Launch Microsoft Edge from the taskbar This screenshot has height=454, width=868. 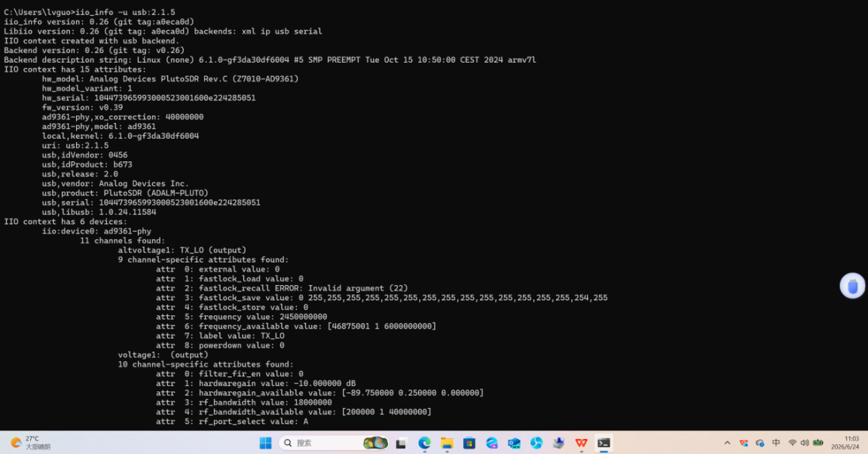point(425,443)
